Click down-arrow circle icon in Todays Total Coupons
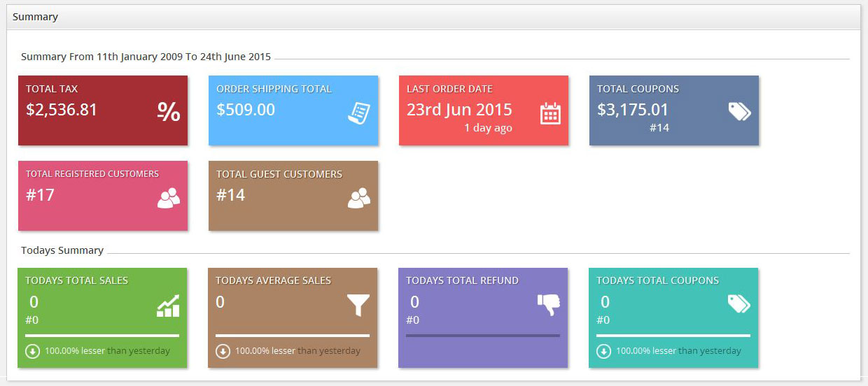868x386 pixels. [603, 351]
